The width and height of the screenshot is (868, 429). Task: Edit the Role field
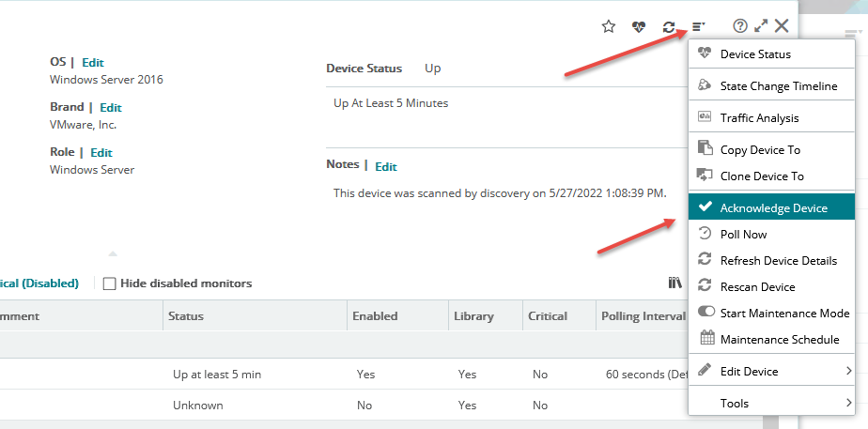(101, 153)
